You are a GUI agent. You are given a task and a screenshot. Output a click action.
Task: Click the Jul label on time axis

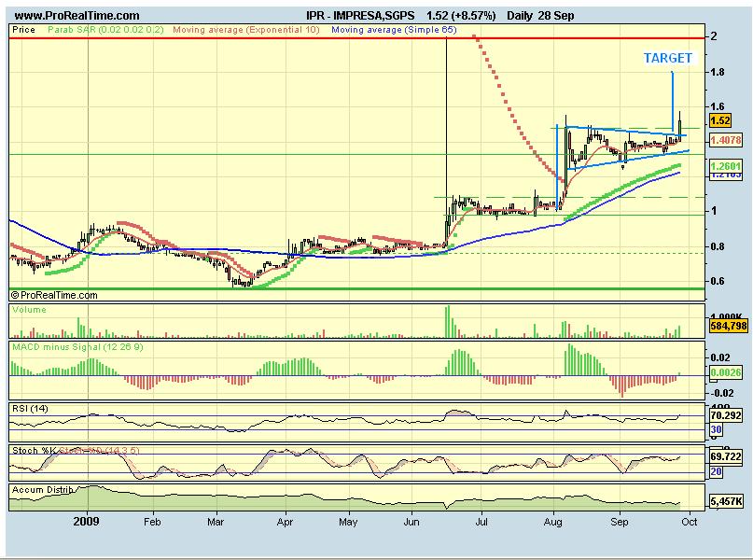coord(481,522)
